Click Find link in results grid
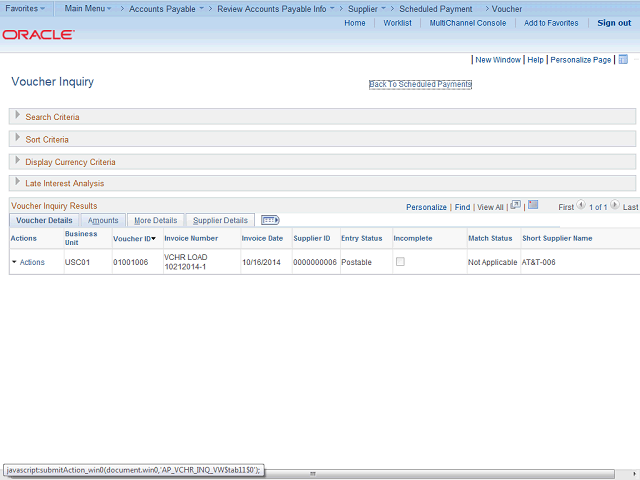640x480 pixels. [462, 207]
